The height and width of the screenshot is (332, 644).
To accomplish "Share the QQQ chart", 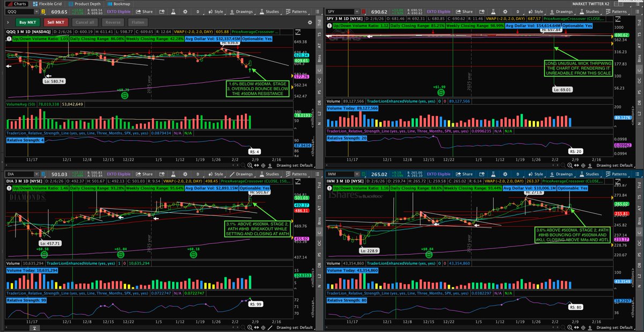I will (x=144, y=12).
